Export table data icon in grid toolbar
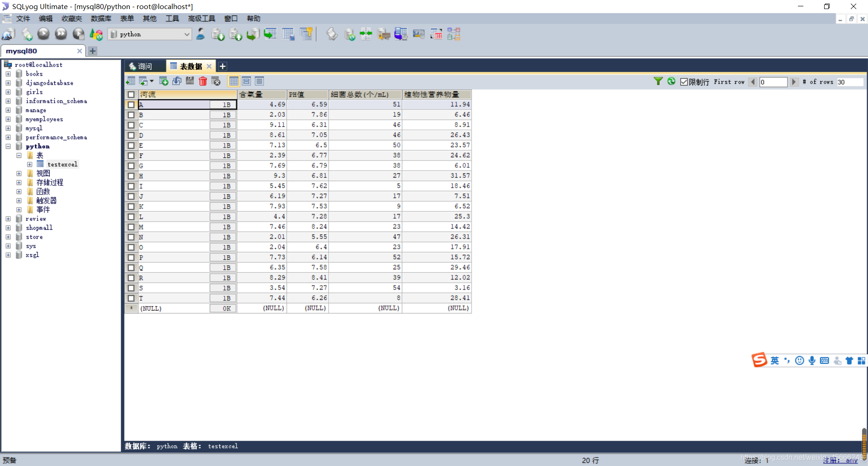This screenshot has height=466, width=868. (x=131, y=81)
